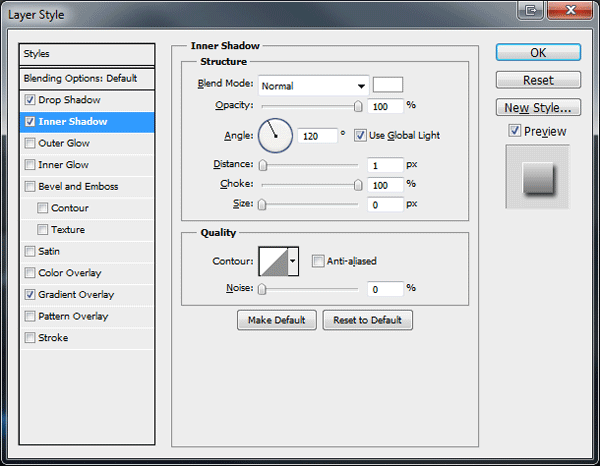Enable the Anti-aliased checkbox
This screenshot has width=600, height=466.
[x=318, y=261]
